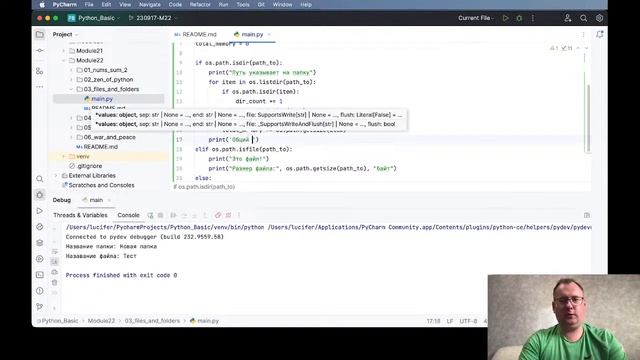Viewport: 640px width, 360px height.
Task: Open the Structure tool window icon
Action: [40, 71]
